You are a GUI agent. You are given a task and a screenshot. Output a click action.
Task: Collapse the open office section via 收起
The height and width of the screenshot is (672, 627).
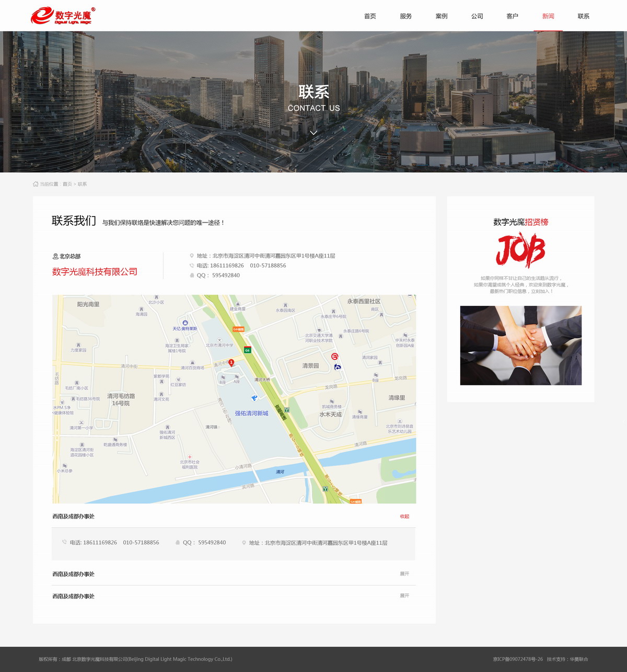coord(404,516)
